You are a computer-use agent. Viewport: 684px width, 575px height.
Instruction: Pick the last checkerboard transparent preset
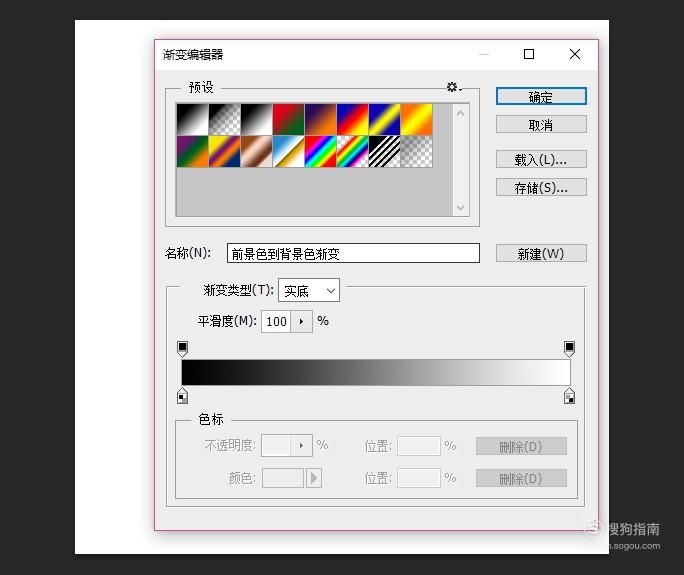(417, 151)
